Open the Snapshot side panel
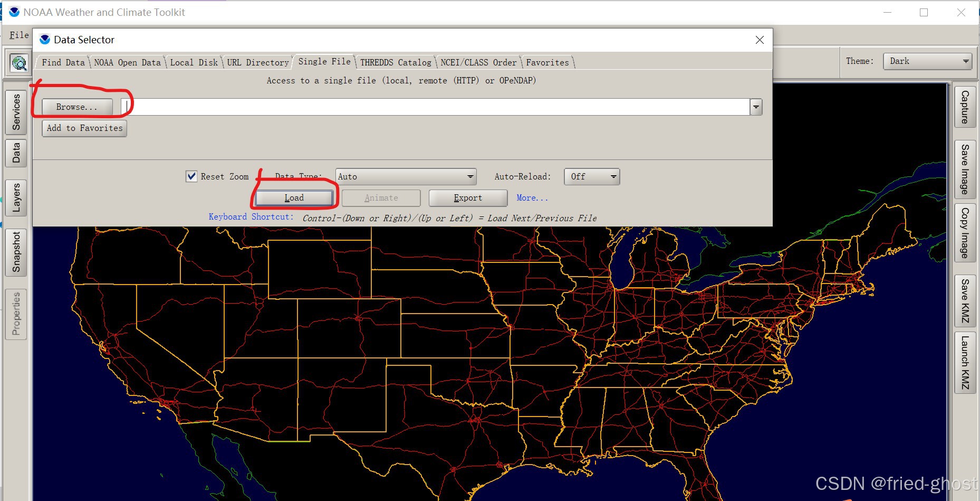Image resolution: width=980 pixels, height=501 pixels. point(16,252)
